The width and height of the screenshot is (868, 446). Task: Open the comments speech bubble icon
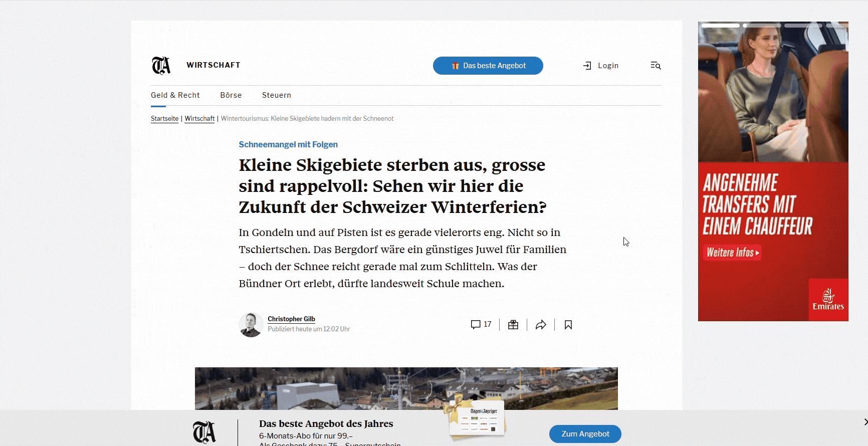476,325
